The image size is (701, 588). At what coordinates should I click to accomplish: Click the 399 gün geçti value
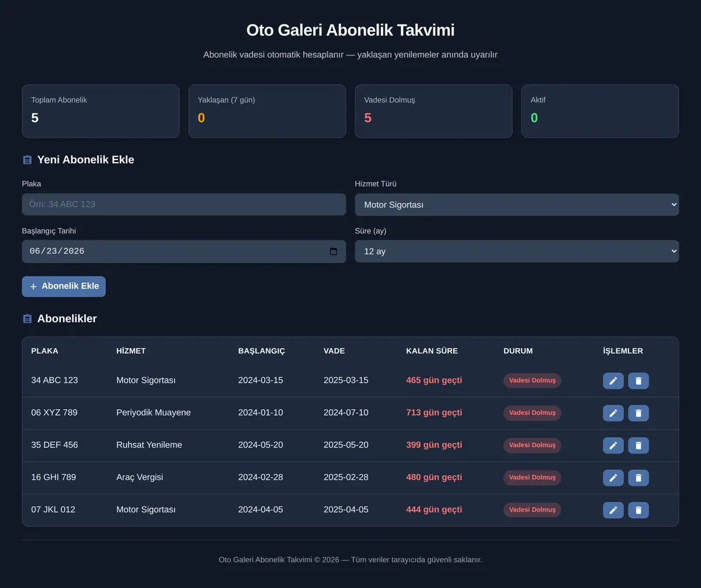(x=434, y=445)
